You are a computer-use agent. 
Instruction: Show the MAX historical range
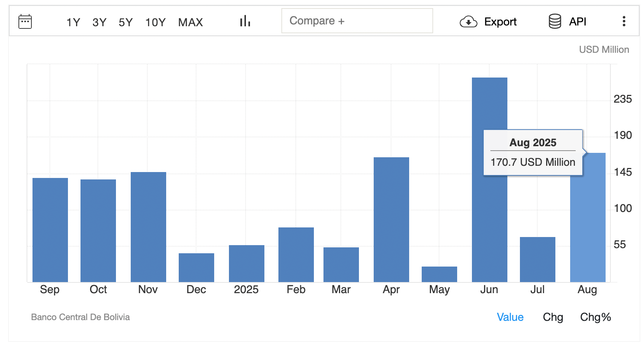click(191, 23)
